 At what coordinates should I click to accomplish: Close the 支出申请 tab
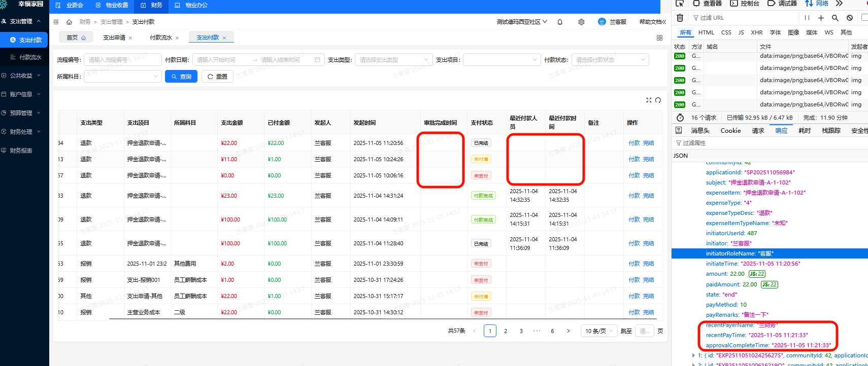130,38
